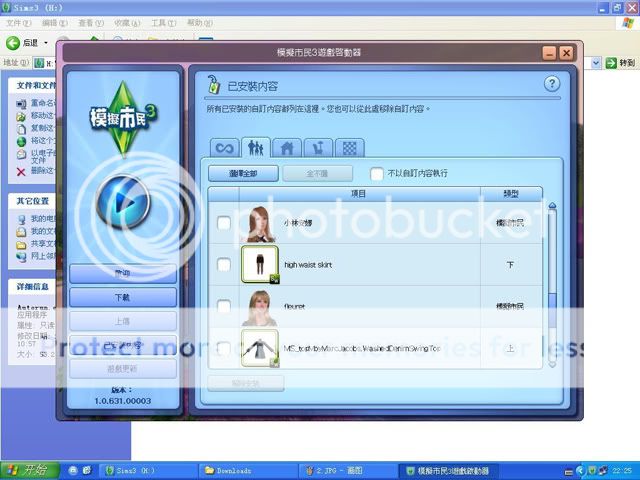Image resolution: width=640 pixels, height=480 pixels.
Task: Click the high waist skirt thumbnail
Action: tap(260, 264)
